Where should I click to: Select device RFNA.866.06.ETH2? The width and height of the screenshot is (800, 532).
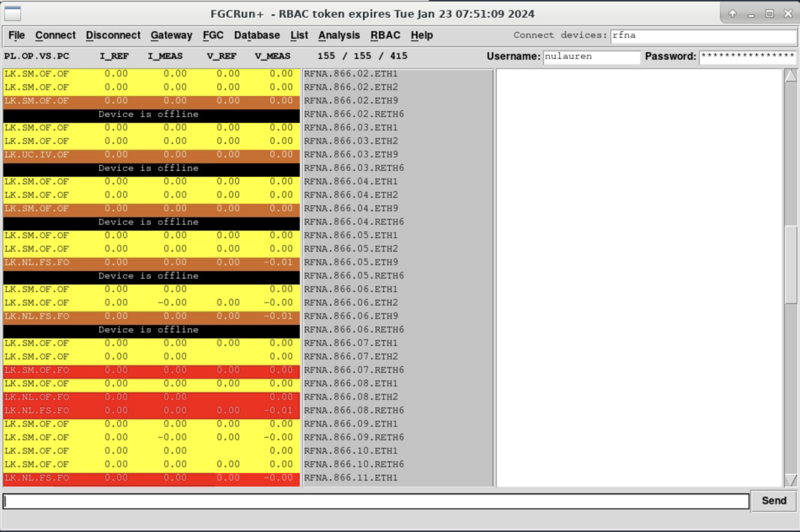pyautogui.click(x=351, y=303)
